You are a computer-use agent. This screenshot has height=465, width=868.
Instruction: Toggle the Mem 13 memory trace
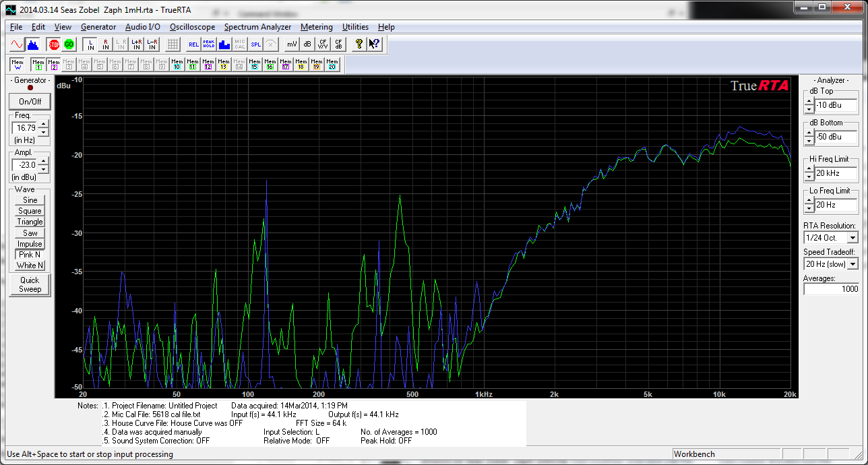click(x=224, y=65)
